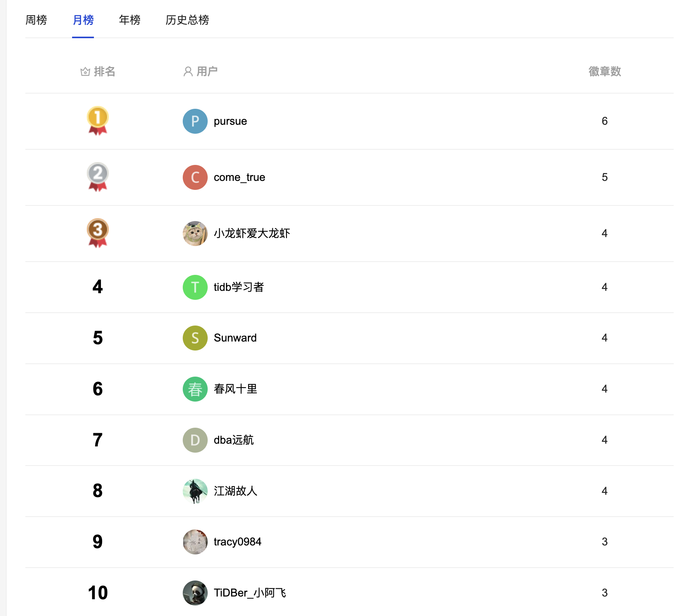692x616 pixels.
Task: Open the 春风十里 username link
Action: coord(235,389)
